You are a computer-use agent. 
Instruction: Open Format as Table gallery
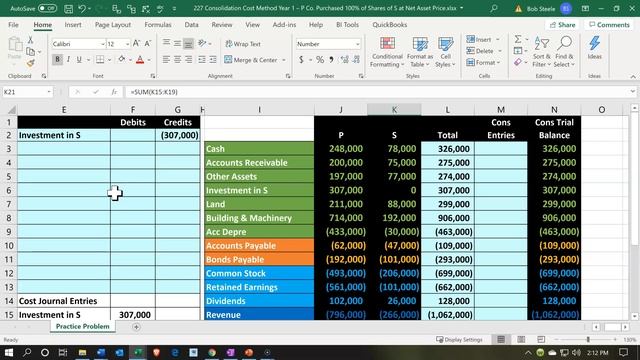tap(420, 52)
